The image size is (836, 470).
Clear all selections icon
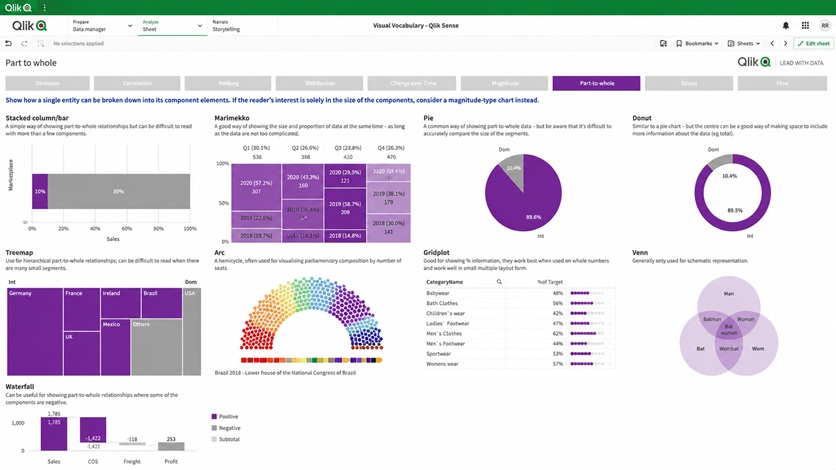(40, 43)
